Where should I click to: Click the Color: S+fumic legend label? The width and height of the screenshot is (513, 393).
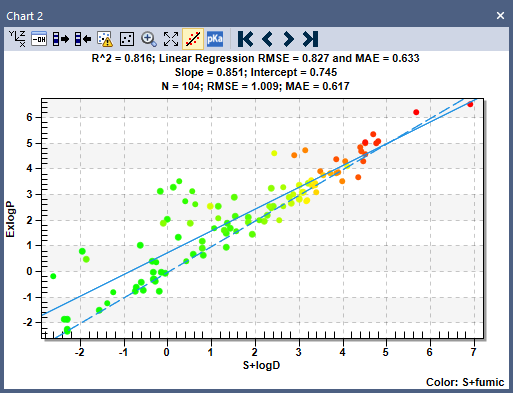(x=465, y=382)
